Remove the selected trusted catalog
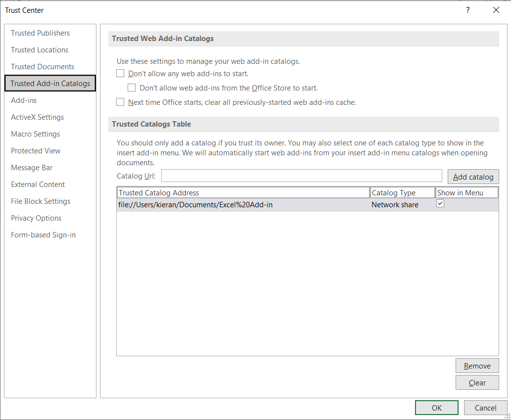This screenshot has height=420, width=511. [477, 366]
